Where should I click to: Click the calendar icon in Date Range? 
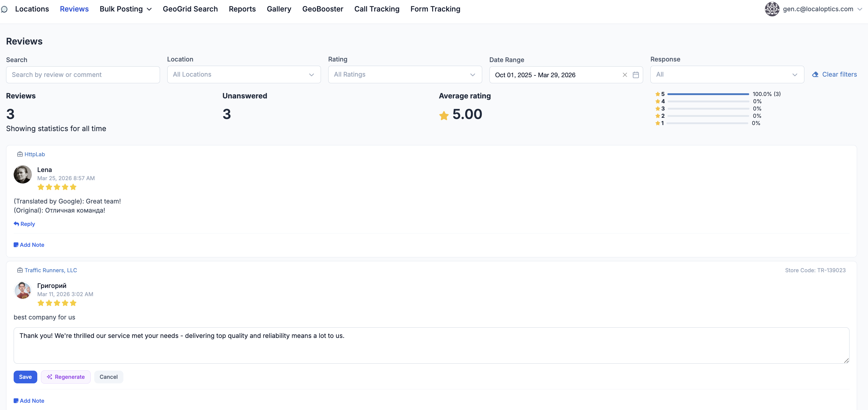click(636, 75)
